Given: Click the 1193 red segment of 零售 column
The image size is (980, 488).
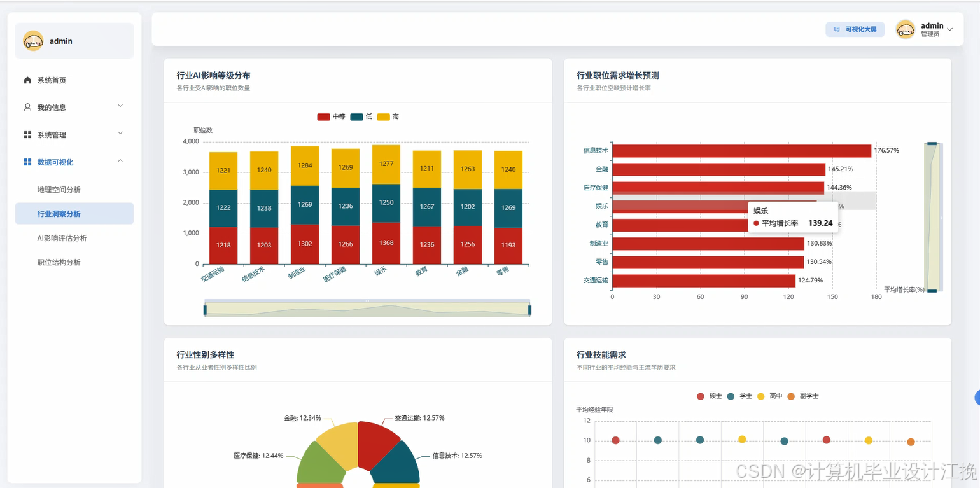Looking at the screenshot, I should 508,246.
